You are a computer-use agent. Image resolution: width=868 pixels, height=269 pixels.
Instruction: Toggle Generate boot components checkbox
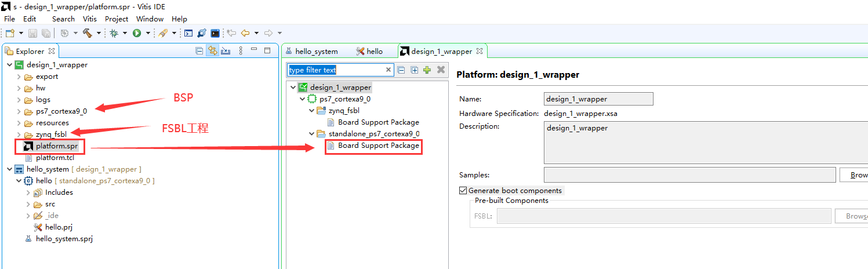[x=463, y=190]
